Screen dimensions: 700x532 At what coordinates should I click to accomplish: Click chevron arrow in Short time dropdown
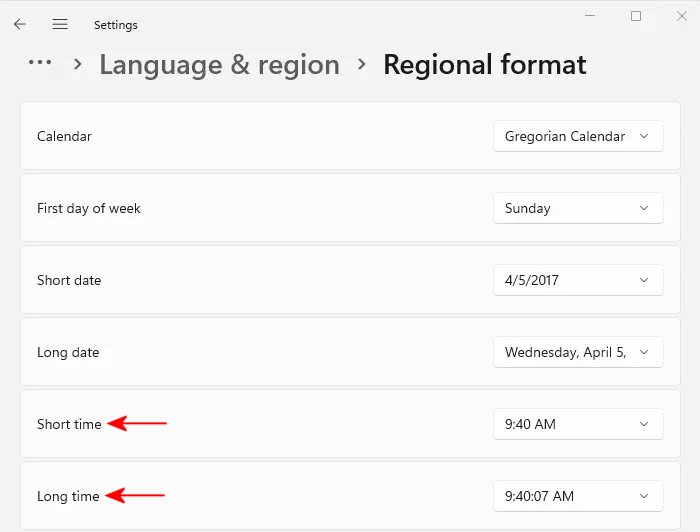pyautogui.click(x=644, y=424)
